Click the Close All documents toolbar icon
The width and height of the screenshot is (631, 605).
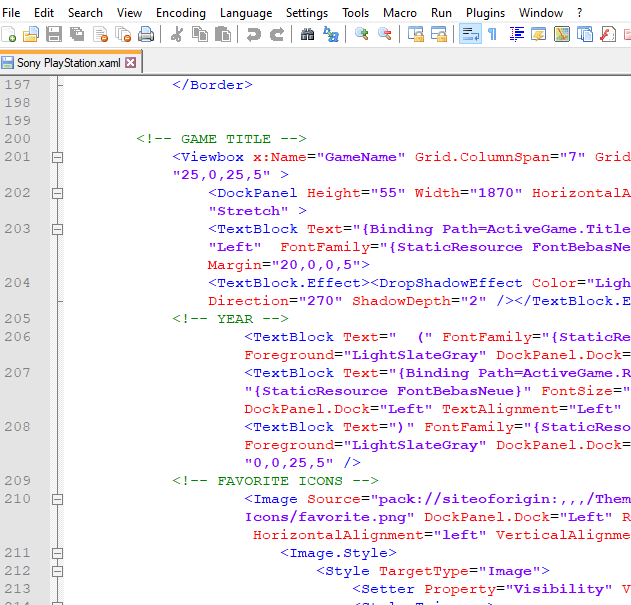tap(123, 34)
